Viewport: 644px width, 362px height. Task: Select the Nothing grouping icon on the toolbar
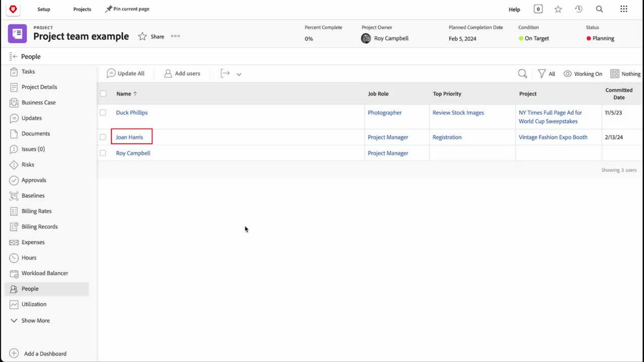(x=615, y=73)
